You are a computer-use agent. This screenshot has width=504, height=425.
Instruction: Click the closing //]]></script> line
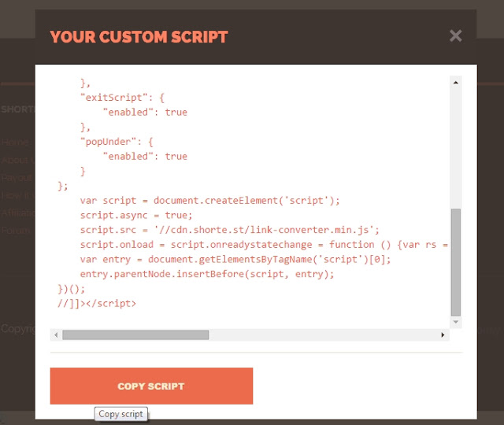[97, 304]
